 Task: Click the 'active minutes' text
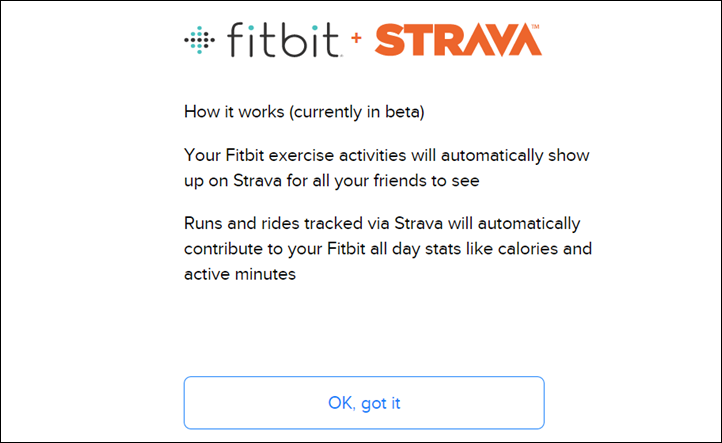[240, 274]
